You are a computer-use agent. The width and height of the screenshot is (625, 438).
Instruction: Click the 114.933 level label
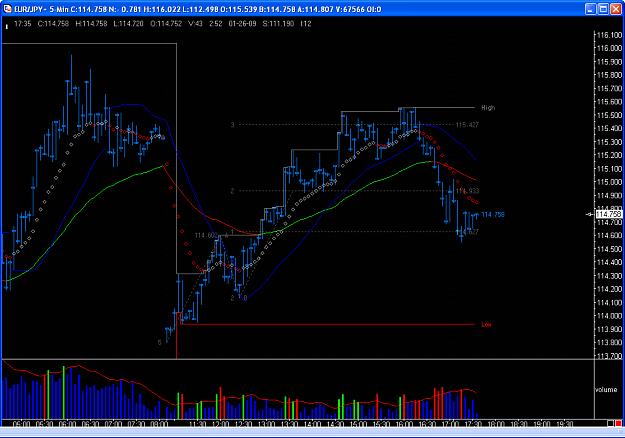click(x=468, y=191)
